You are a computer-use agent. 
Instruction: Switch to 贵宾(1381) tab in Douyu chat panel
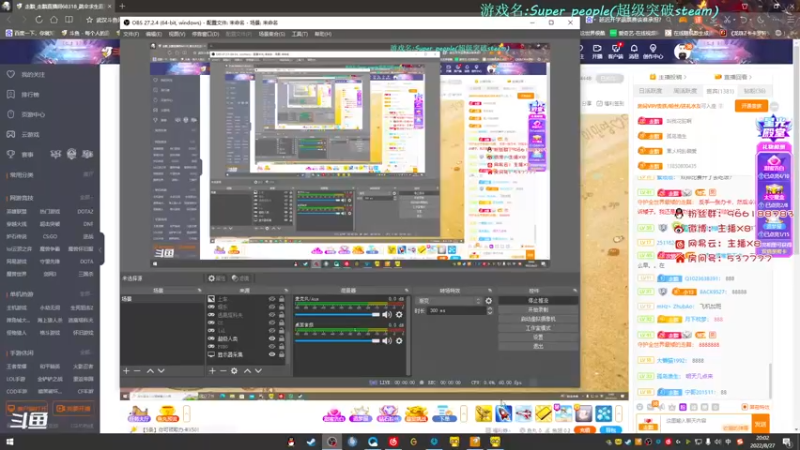[x=720, y=91]
